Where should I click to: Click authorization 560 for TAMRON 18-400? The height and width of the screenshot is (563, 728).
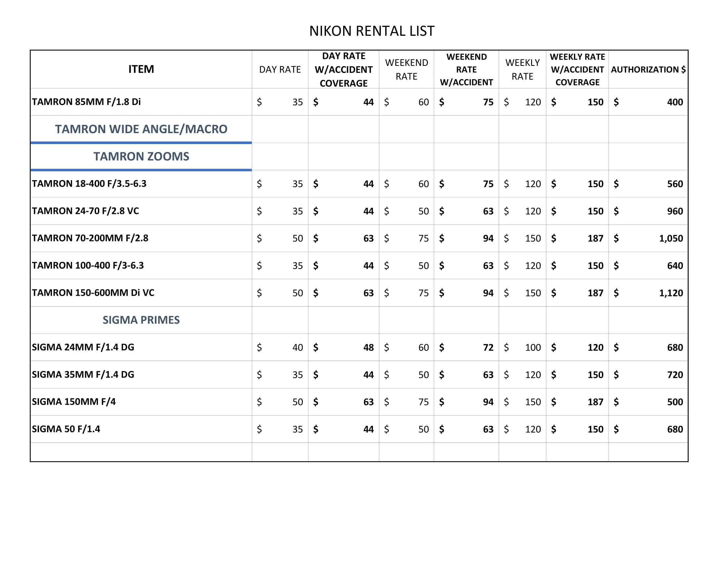(675, 184)
